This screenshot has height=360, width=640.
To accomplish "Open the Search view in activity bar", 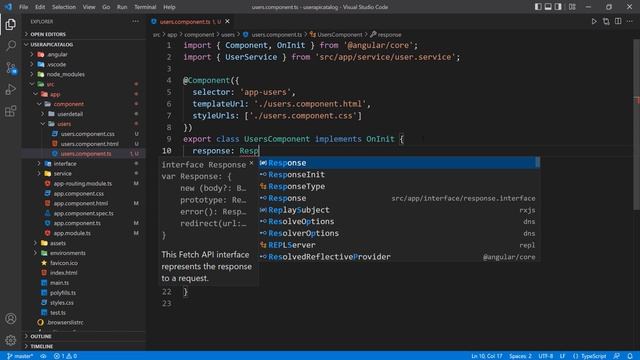I will click(11, 45).
